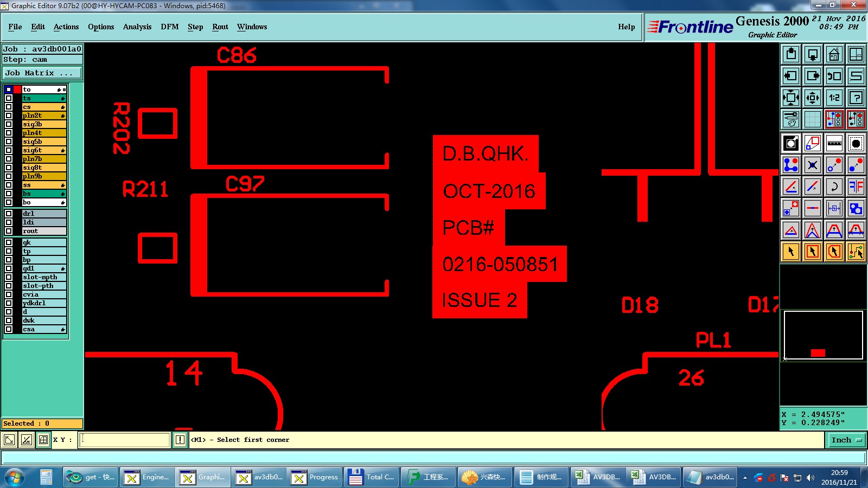
Task: Toggle the 'drl' layer checkbox
Action: [x=9, y=214]
